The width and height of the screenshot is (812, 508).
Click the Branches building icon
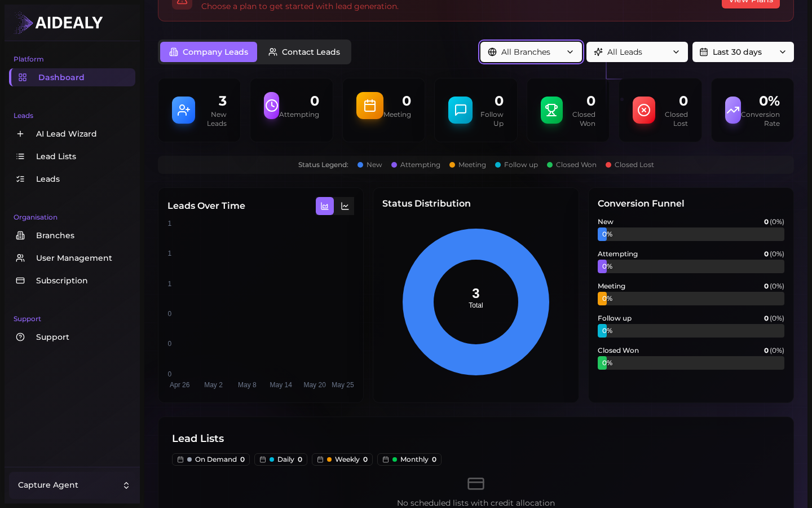click(x=20, y=235)
